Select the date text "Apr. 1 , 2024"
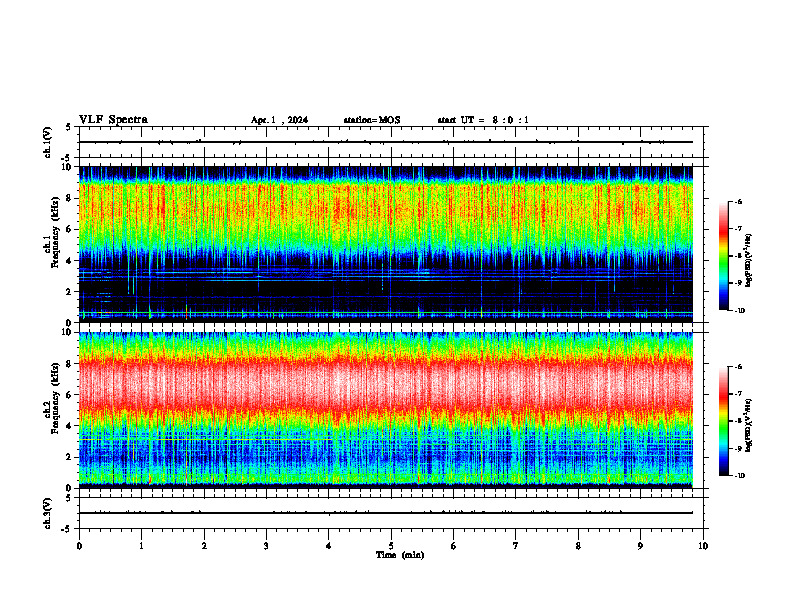The width and height of the screenshot is (792, 612). (279, 120)
